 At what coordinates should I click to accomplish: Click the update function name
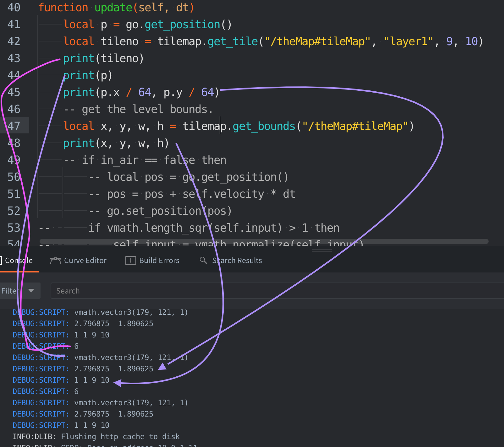click(x=113, y=8)
